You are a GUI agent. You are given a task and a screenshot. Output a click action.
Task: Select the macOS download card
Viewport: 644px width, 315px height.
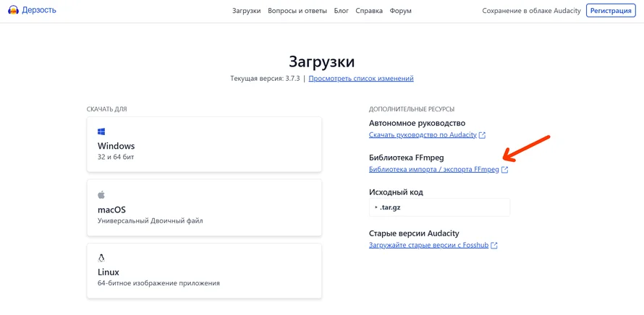[204, 208]
